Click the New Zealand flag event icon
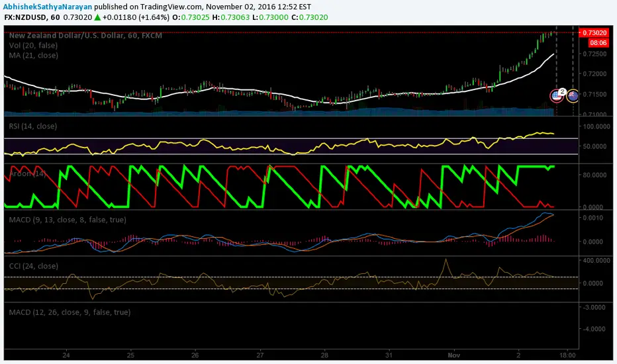Image resolution: width=617 pixels, height=364 pixels. tap(573, 95)
